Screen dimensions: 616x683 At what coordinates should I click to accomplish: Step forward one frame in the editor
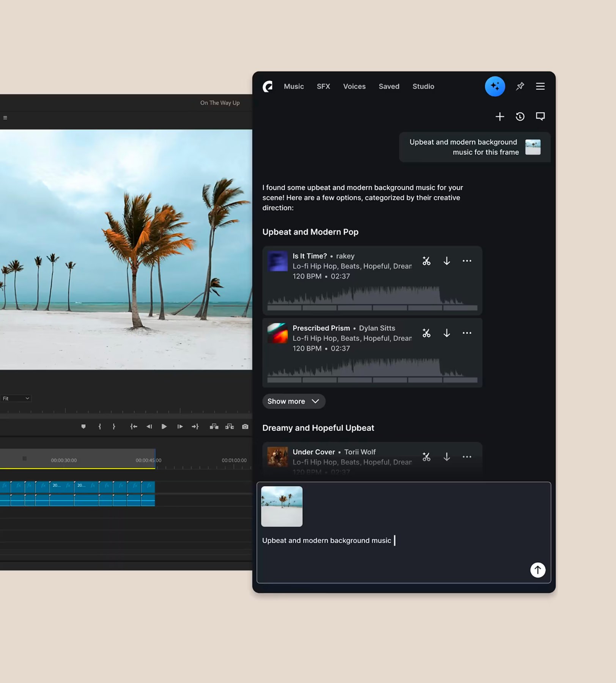coord(180,427)
